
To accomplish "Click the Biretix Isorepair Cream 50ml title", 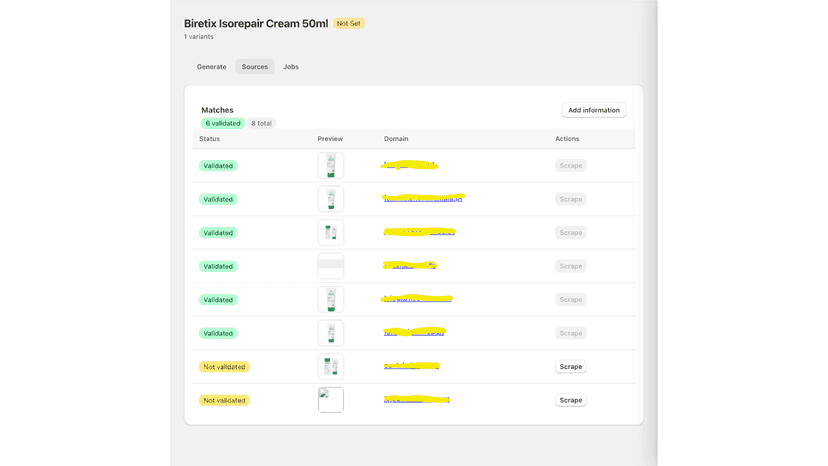I will (x=256, y=23).
